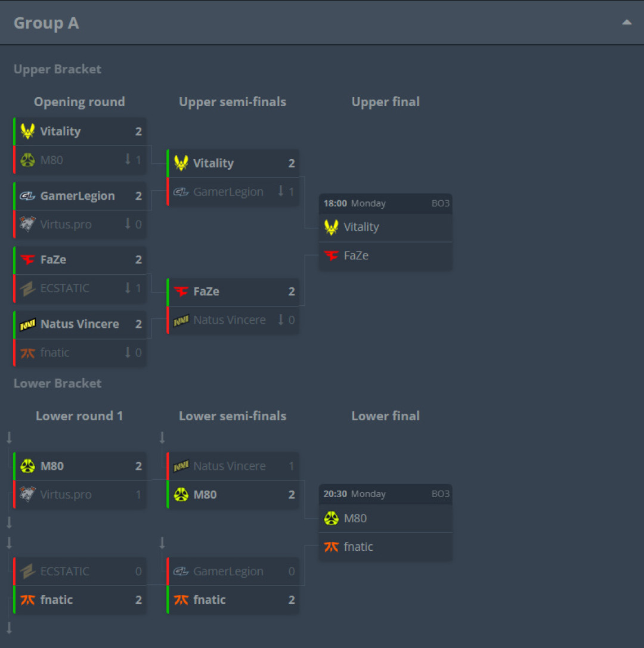Click fnatic logo in Lower round 1

point(27,600)
